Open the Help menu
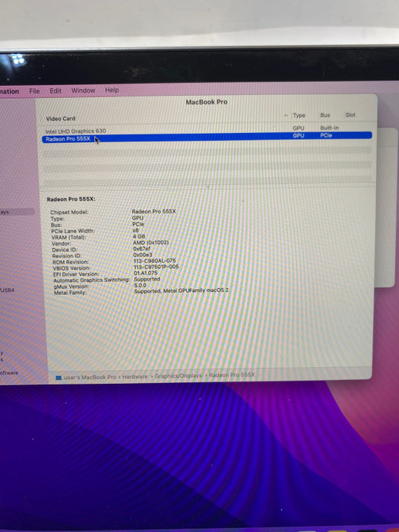 tap(112, 90)
